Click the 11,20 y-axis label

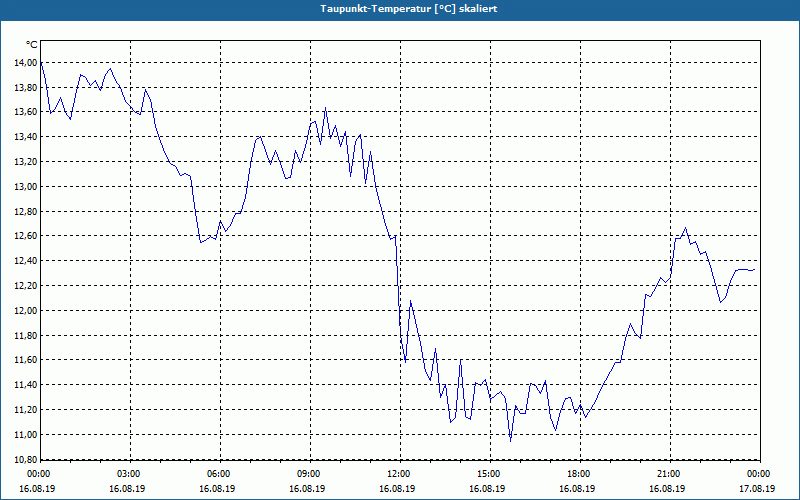pos(26,410)
